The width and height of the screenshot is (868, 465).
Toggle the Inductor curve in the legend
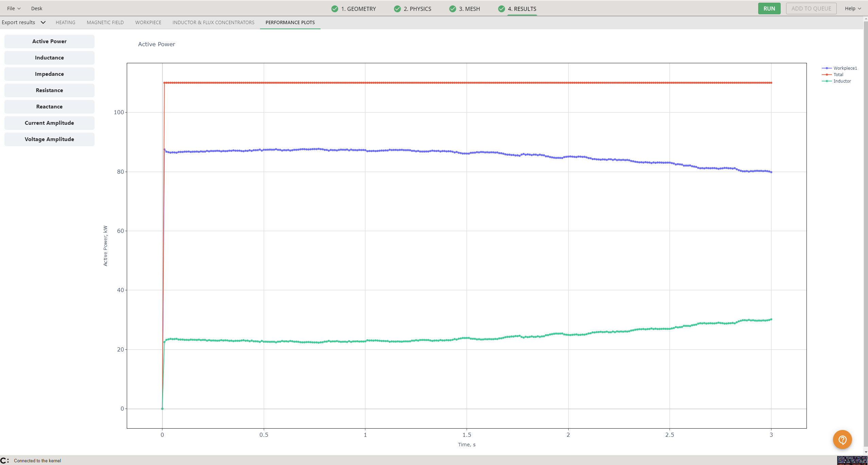[x=842, y=81]
